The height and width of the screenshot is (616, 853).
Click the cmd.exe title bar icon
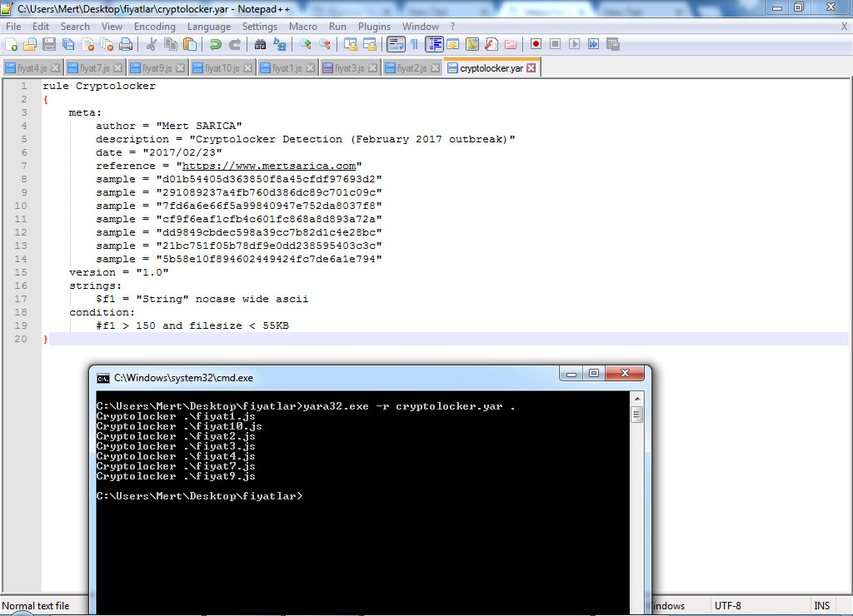[102, 379]
